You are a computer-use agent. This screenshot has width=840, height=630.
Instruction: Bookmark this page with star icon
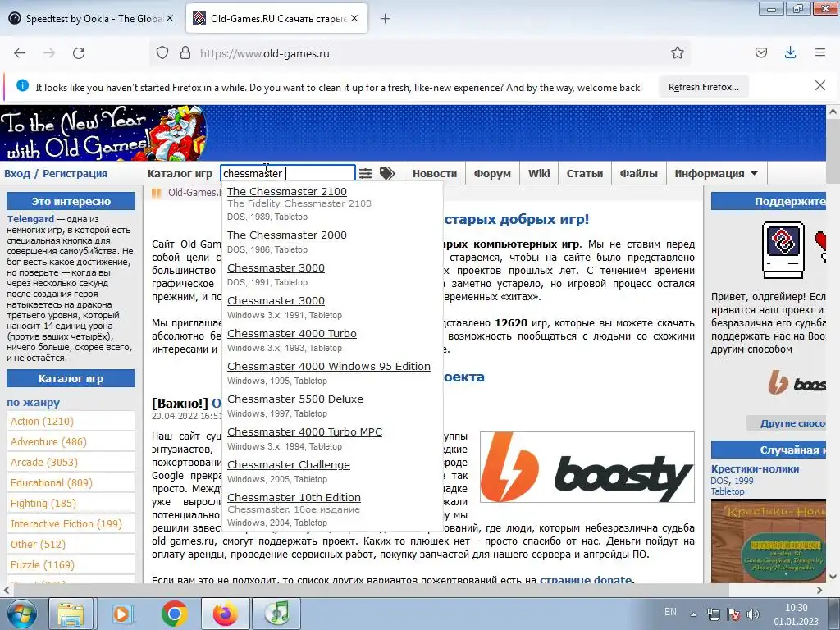coord(677,53)
